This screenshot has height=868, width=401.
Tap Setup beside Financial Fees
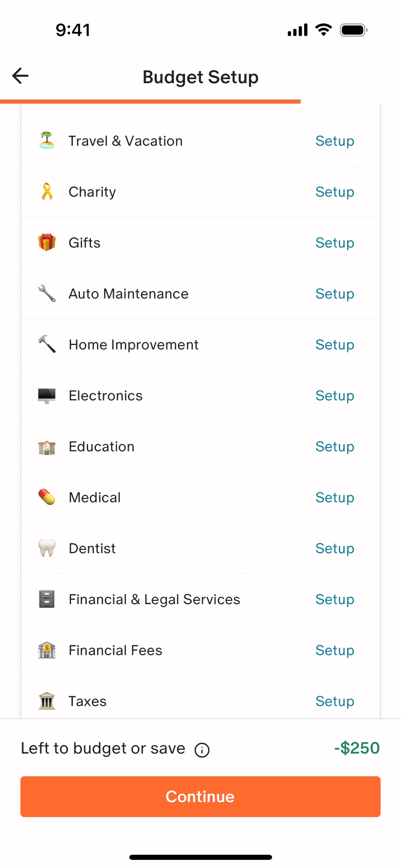coord(335,650)
